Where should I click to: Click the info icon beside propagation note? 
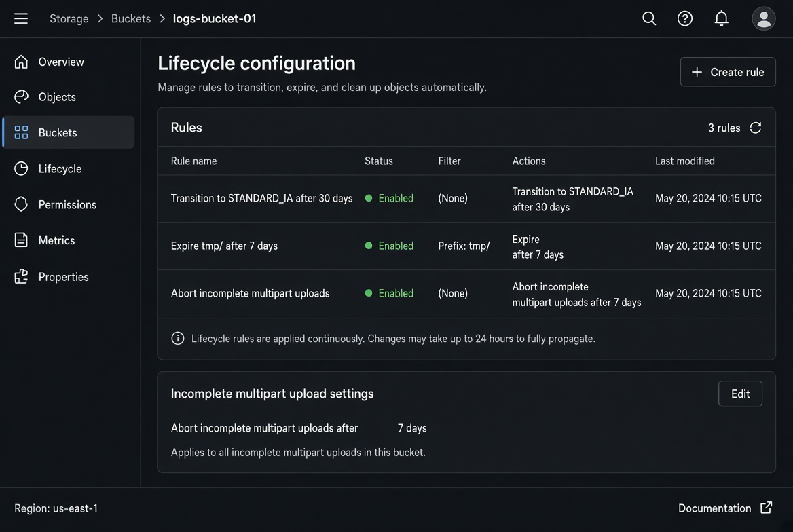pyautogui.click(x=177, y=339)
